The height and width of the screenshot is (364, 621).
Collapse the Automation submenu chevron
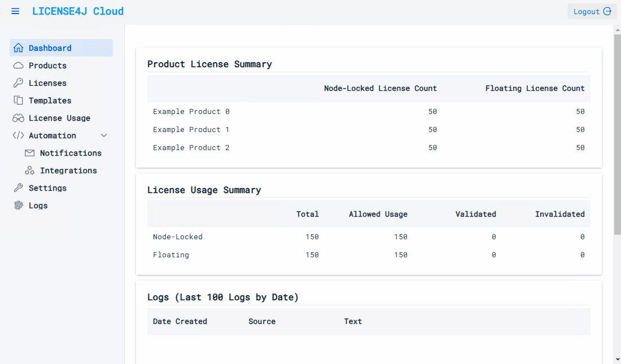click(104, 135)
